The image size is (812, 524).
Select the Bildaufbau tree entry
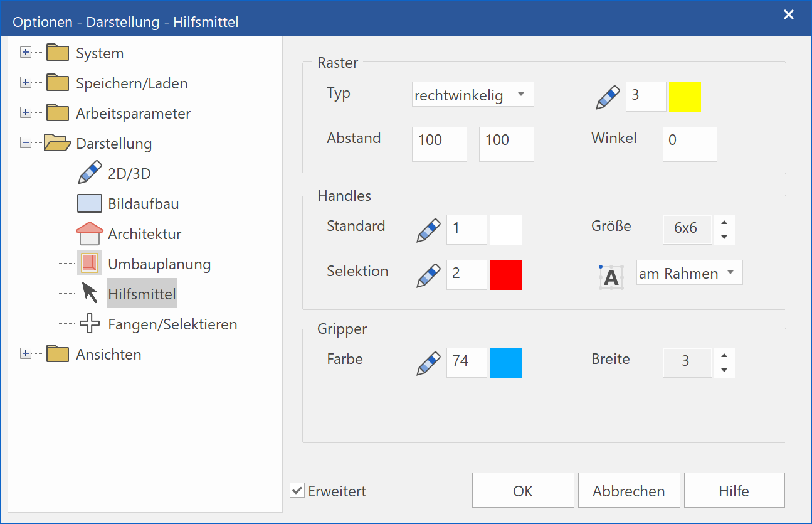tap(144, 204)
